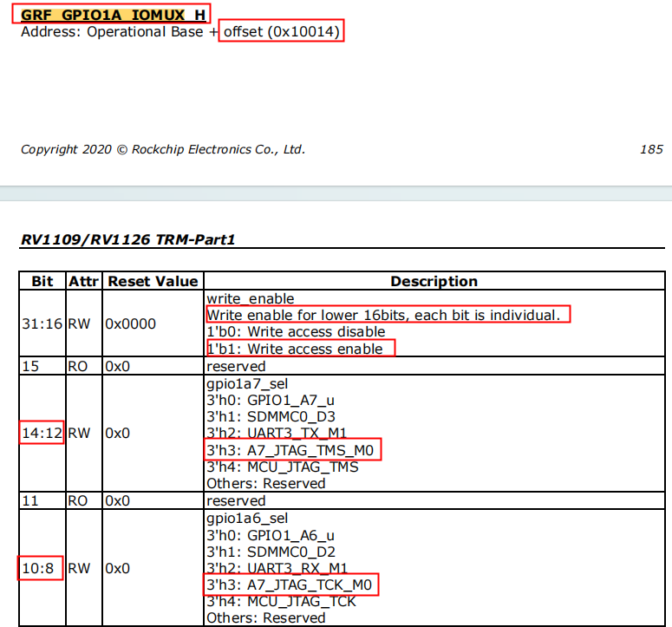Click the A7_JTAG_TCK_M0 option
672x627 pixels.
click(290, 585)
